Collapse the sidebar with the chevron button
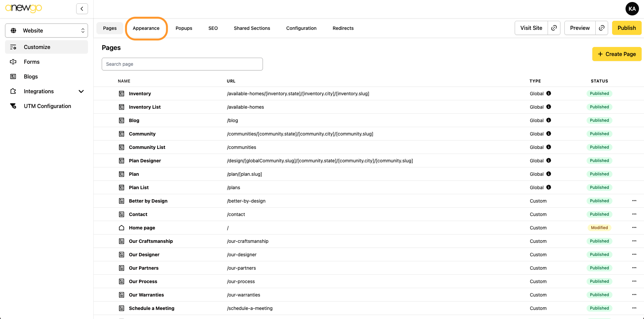Screen dimensions: 644x319 click(x=82, y=9)
